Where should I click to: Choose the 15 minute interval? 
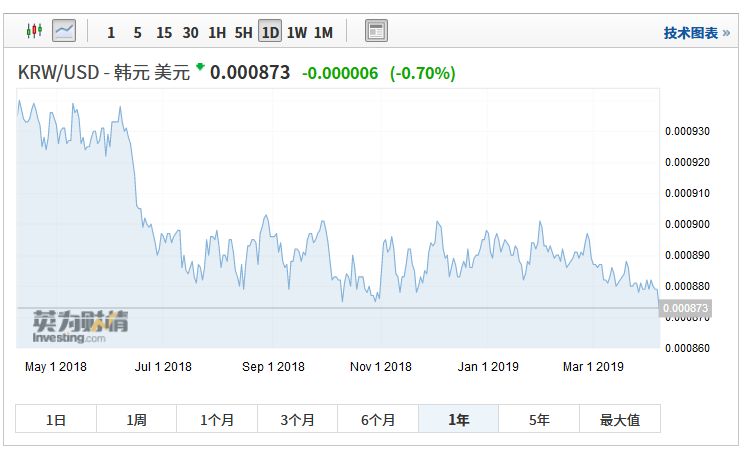[164, 33]
